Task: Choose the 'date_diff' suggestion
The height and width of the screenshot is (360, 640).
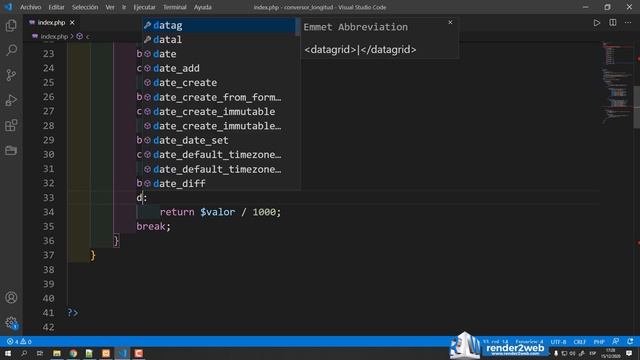Action: pyautogui.click(x=218, y=183)
